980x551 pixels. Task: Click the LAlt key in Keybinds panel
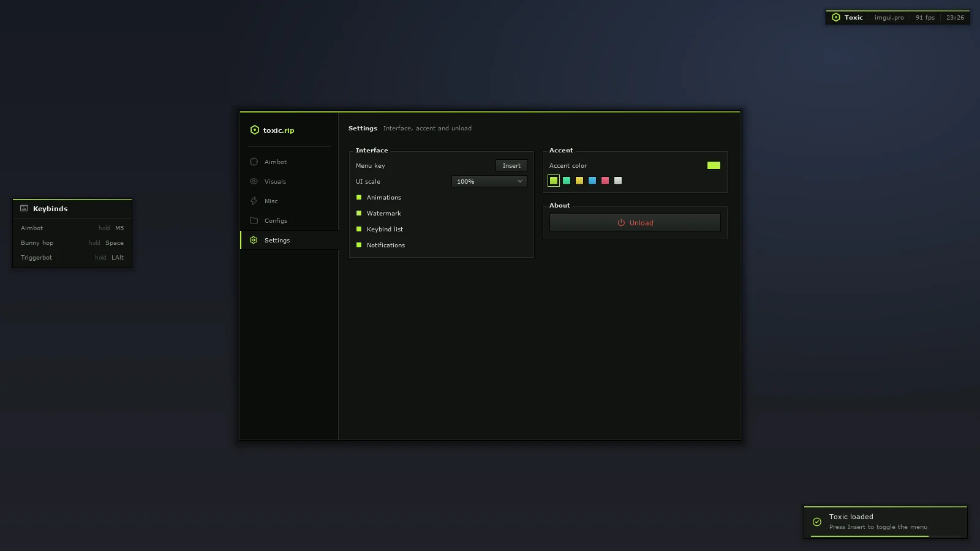[x=118, y=258]
